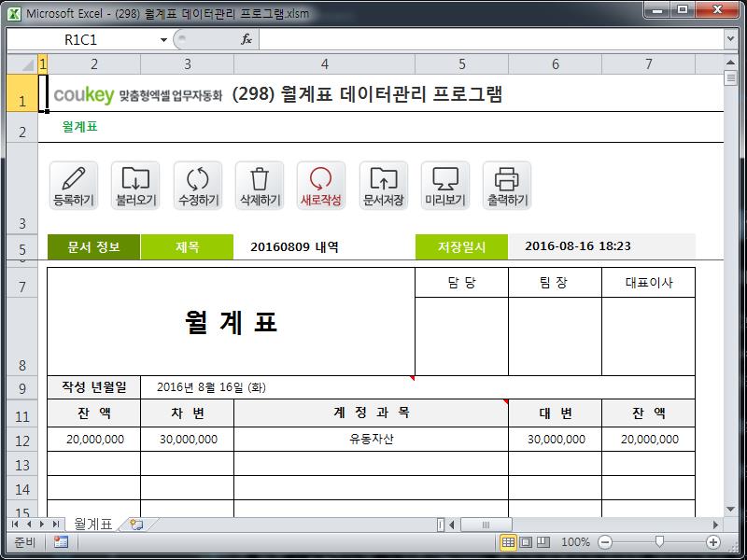Insert a new worksheet via tab icon
Image resolution: width=747 pixels, height=560 pixels.
pos(136,525)
